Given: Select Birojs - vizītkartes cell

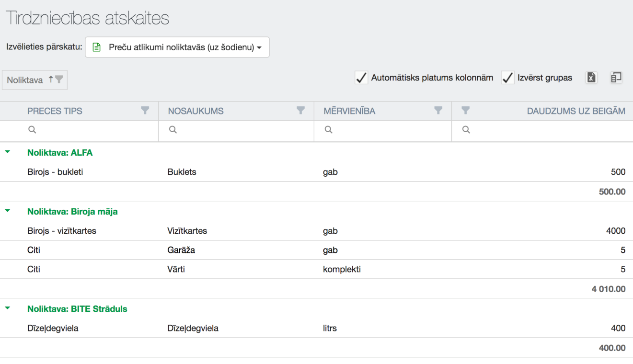Looking at the screenshot, I should pyautogui.click(x=62, y=231).
